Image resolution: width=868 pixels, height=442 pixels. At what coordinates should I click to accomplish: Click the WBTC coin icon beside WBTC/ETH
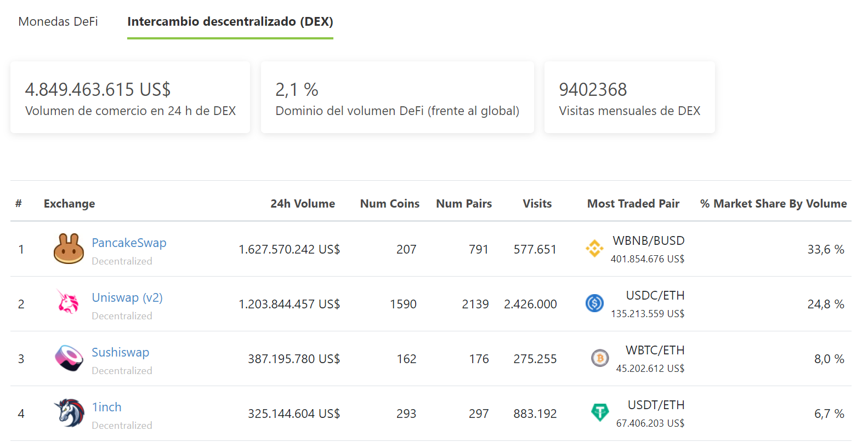(x=600, y=358)
